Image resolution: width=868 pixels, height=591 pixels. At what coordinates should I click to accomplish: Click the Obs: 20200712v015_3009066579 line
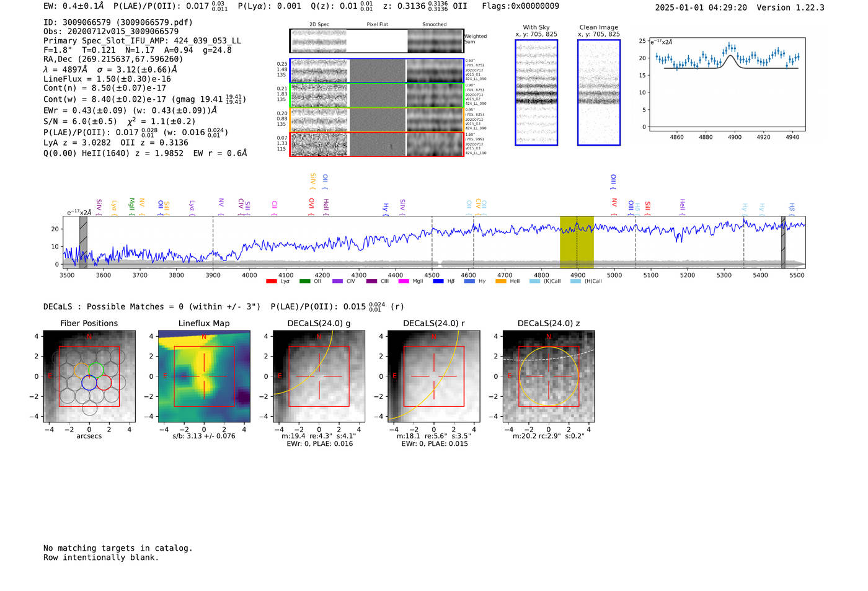click(x=111, y=31)
